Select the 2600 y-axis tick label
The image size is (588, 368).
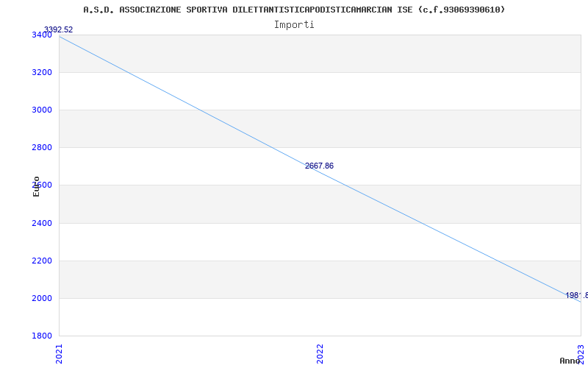coord(42,185)
